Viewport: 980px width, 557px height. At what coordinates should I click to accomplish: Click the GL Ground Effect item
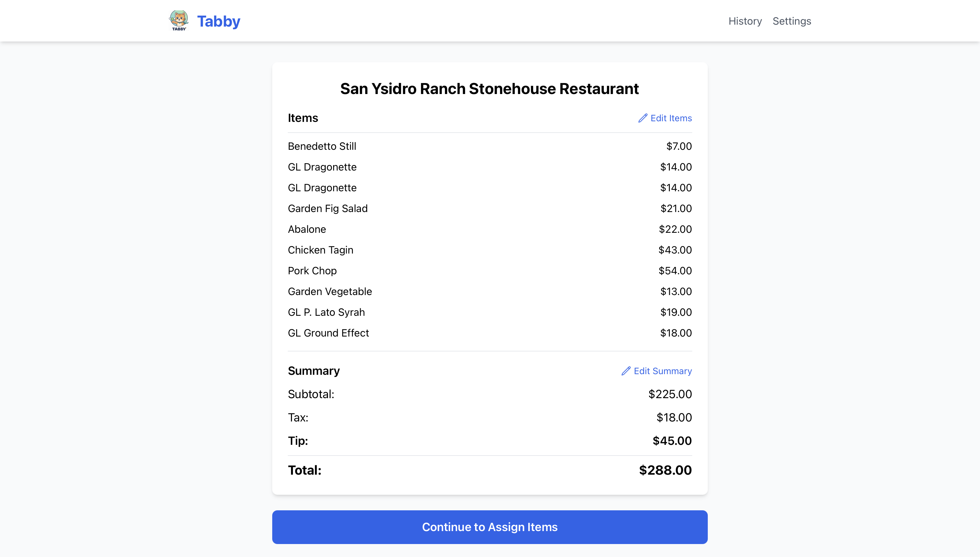(328, 333)
